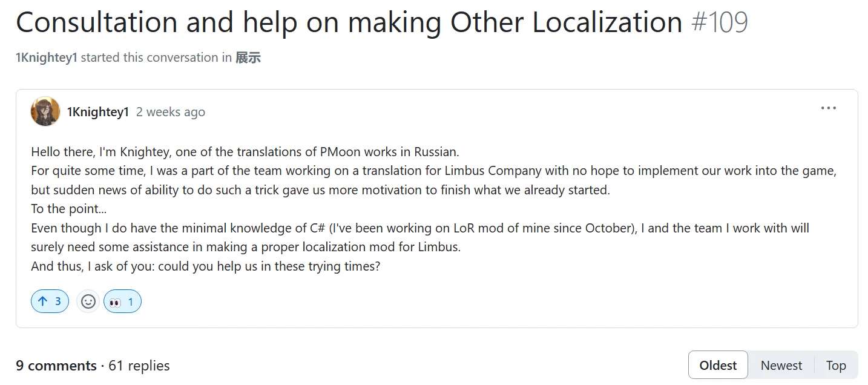Click the 'To the point...' line
Image resolution: width=868 pixels, height=385 pixels.
click(x=69, y=209)
